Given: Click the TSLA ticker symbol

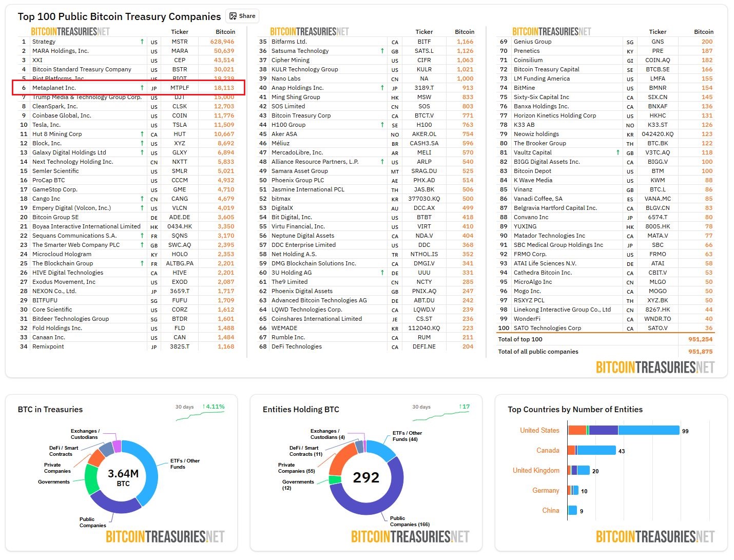Looking at the screenshot, I should (180, 125).
